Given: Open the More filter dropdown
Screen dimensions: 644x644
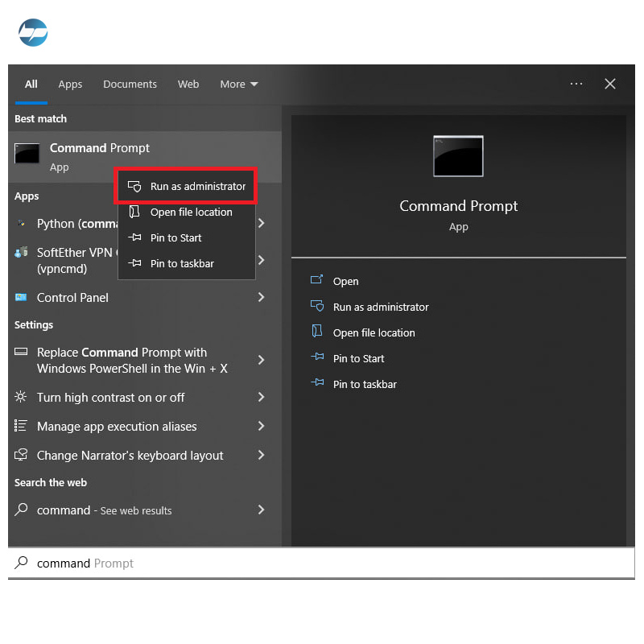Looking at the screenshot, I should tap(238, 85).
